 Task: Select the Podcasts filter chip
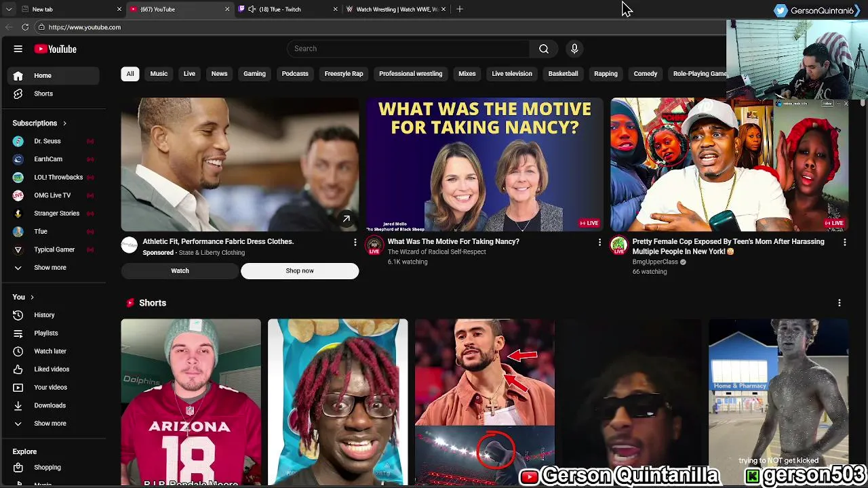295,74
